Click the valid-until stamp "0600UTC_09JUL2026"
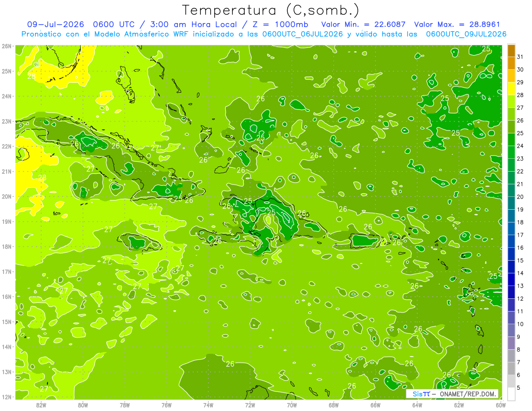The height and width of the screenshot is (411, 532). 466,34
